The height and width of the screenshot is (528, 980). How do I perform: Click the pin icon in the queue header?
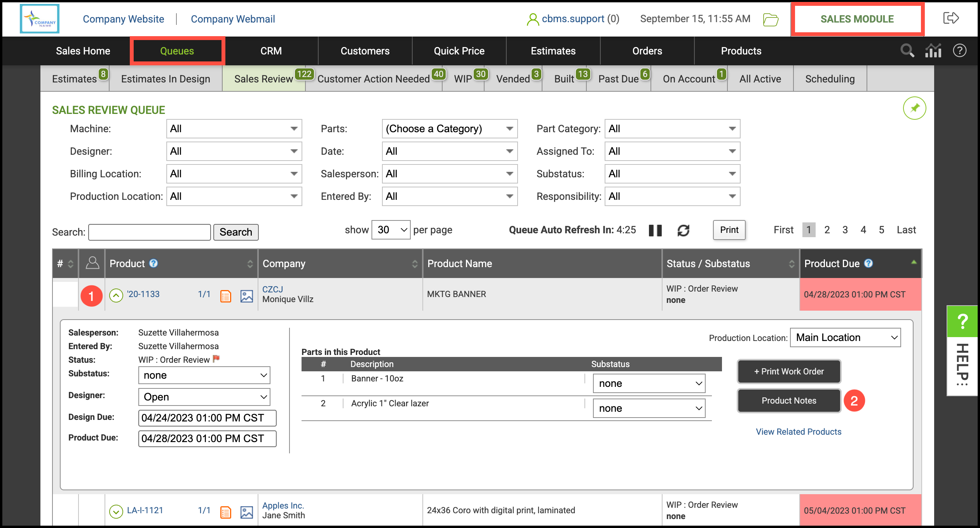pyautogui.click(x=914, y=108)
